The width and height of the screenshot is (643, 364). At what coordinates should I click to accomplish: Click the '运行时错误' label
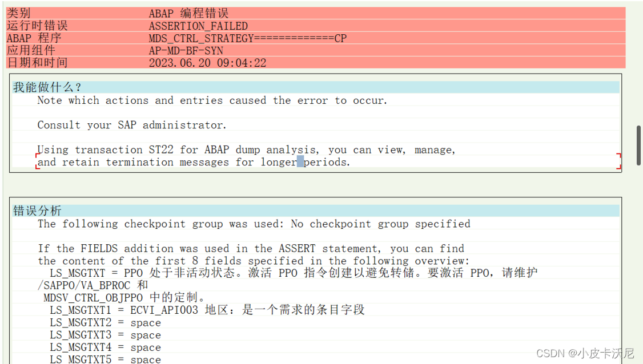click(37, 26)
